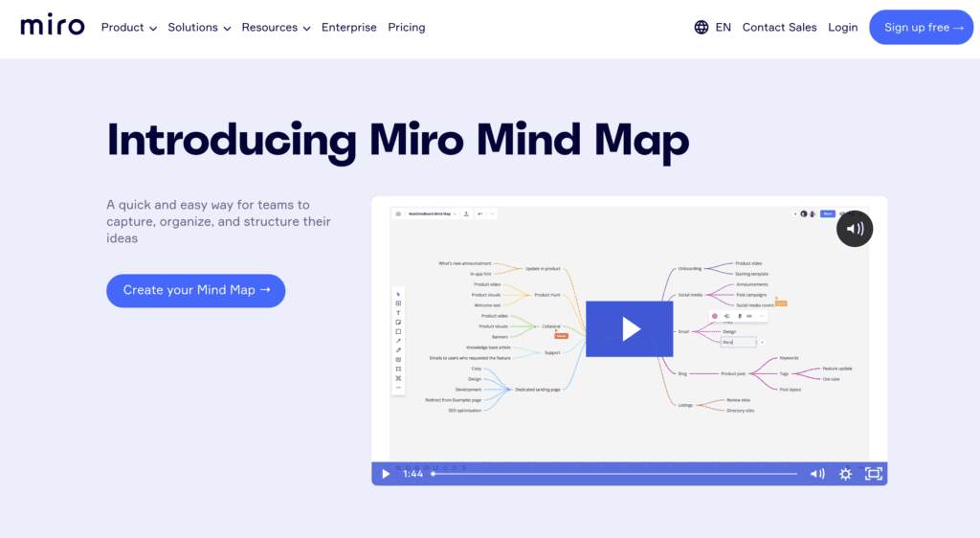This screenshot has height=538, width=980.
Task: Open Contact Sales link
Action: pos(779,28)
